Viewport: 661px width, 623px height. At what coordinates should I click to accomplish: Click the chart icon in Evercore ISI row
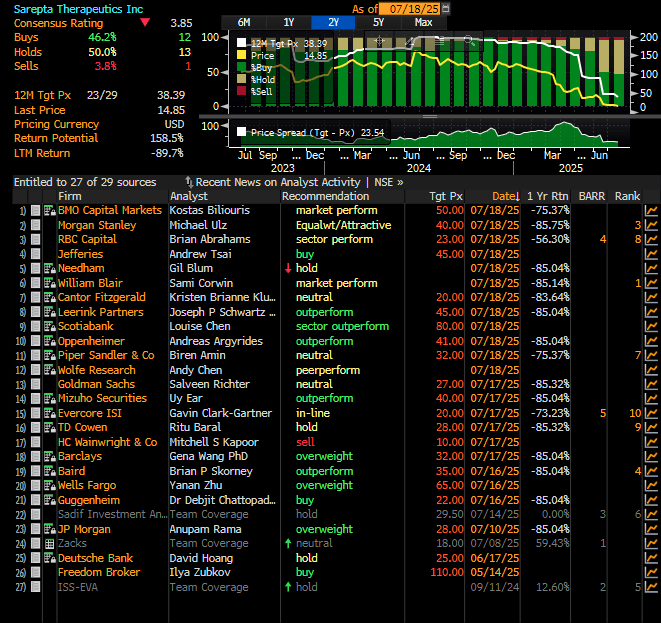click(651, 413)
